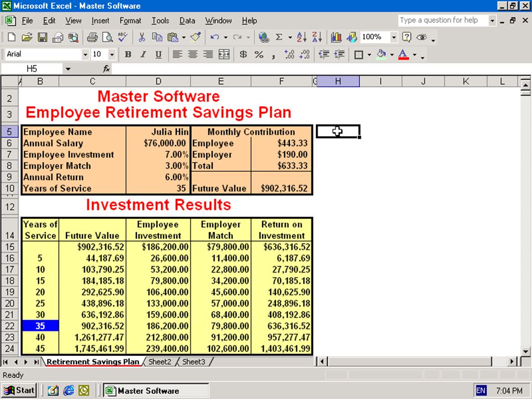Open the Font name dropdown showing Arial

click(x=85, y=54)
